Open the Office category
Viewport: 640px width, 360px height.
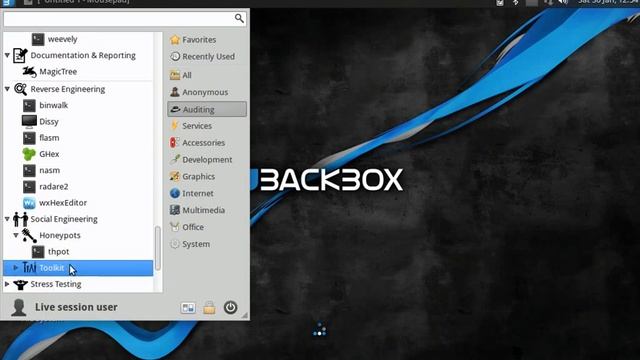click(x=207, y=227)
